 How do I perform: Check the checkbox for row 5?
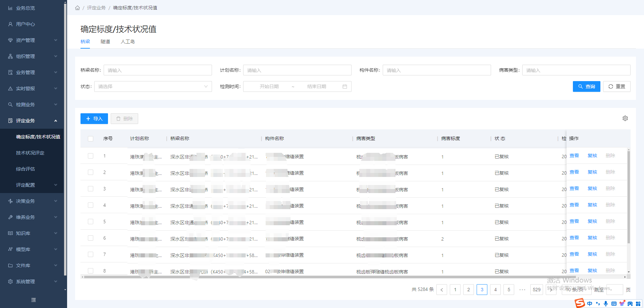point(91,222)
